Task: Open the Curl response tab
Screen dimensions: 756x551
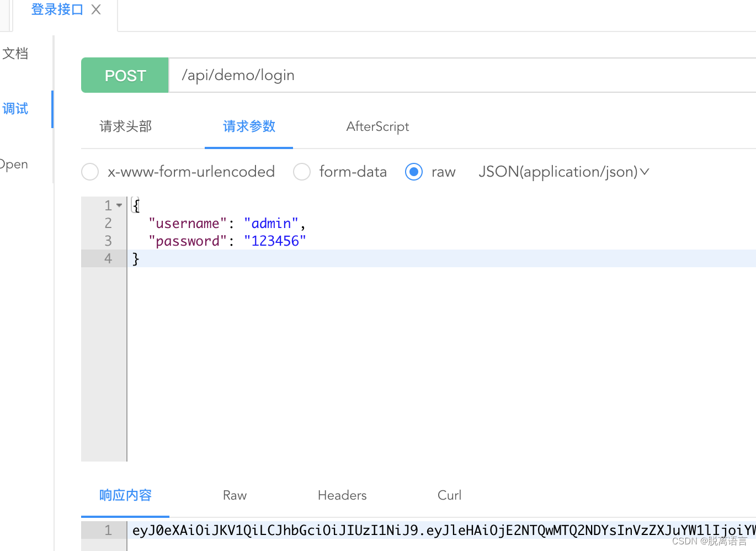Action: pos(449,495)
